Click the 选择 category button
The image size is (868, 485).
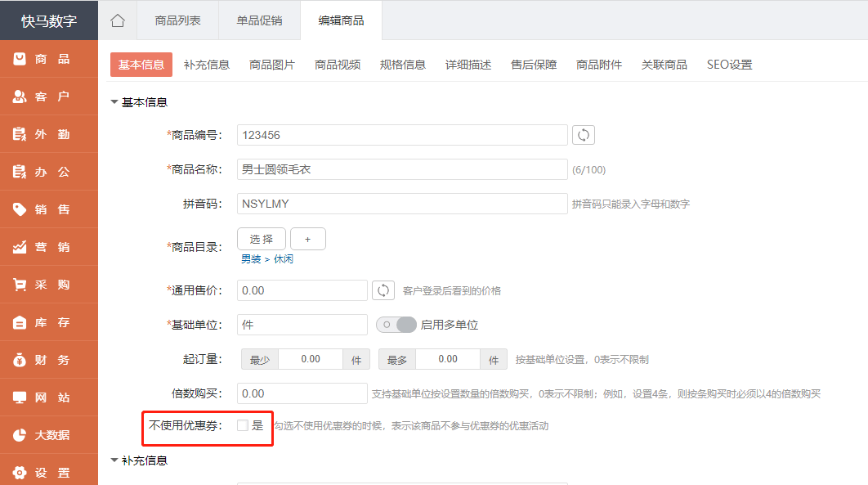pos(262,239)
